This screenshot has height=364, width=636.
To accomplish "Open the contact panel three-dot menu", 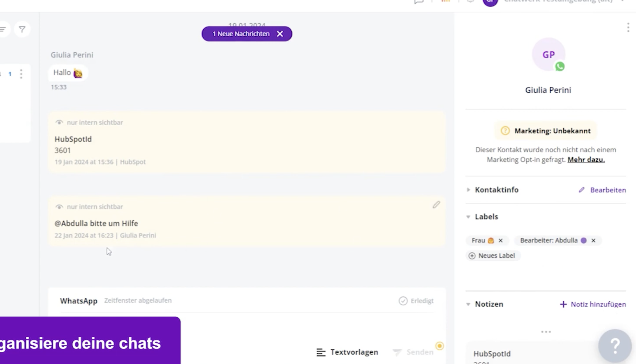I will point(628,27).
